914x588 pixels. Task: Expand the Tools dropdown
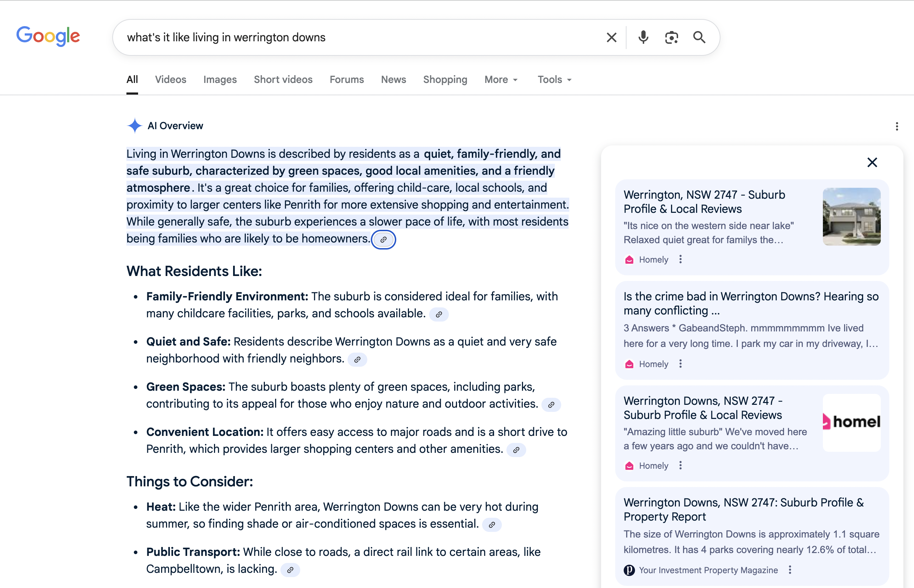coord(554,79)
